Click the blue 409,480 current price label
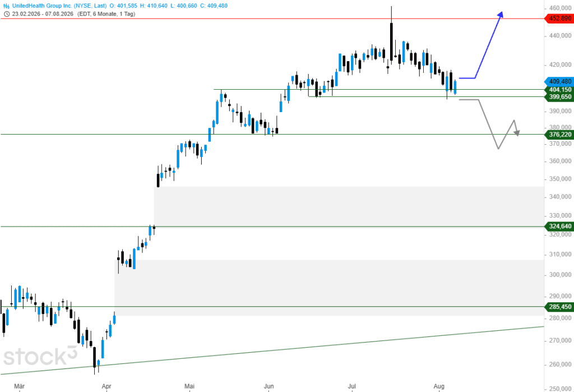574x392 pixels. [559, 81]
